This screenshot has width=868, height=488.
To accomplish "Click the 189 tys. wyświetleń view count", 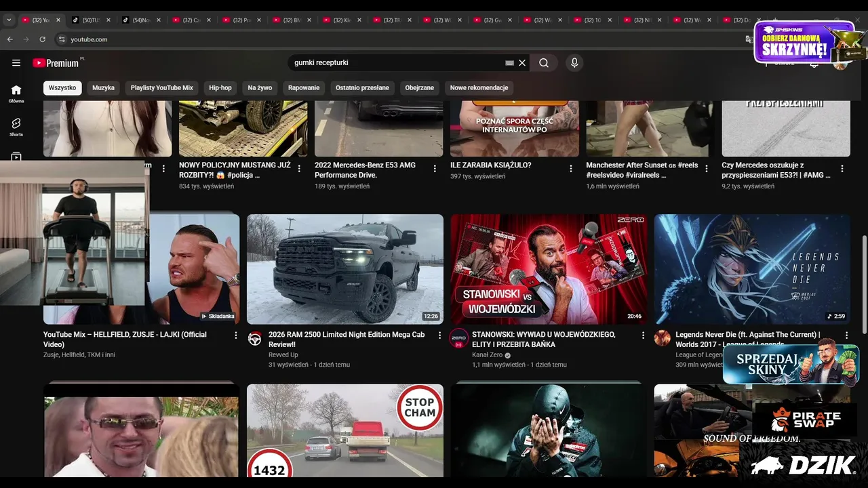I will coord(342,186).
